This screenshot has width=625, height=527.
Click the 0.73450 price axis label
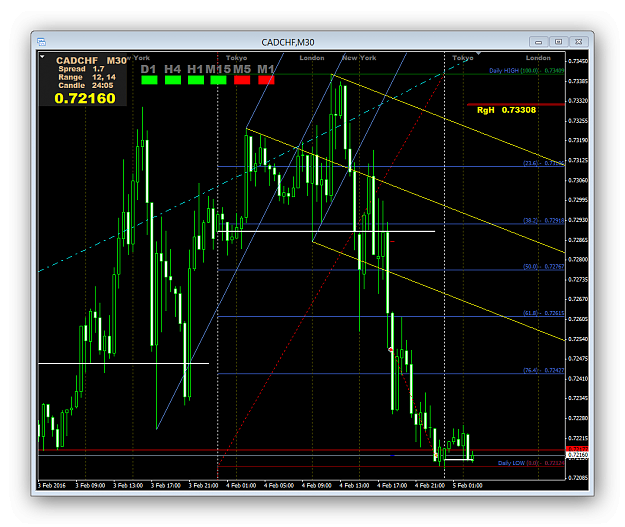[578, 61]
